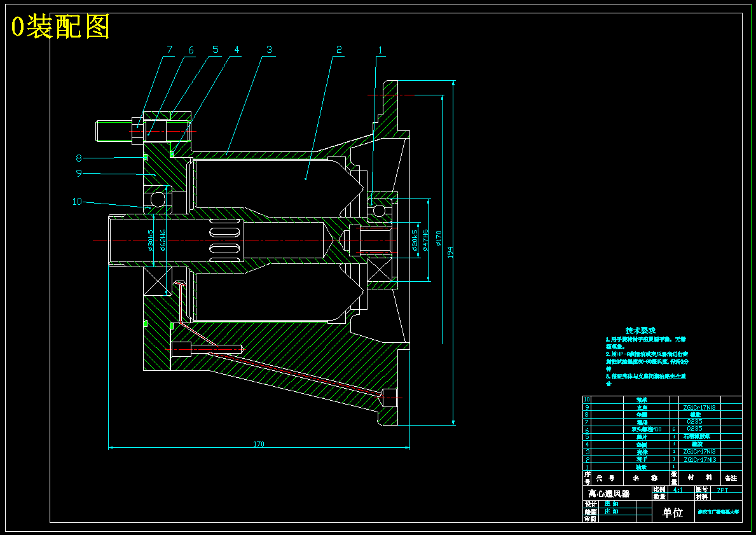This screenshot has width=756, height=535.
Task: Select ZG1Cr17Ni3 material in parts row 9
Action: (699, 407)
